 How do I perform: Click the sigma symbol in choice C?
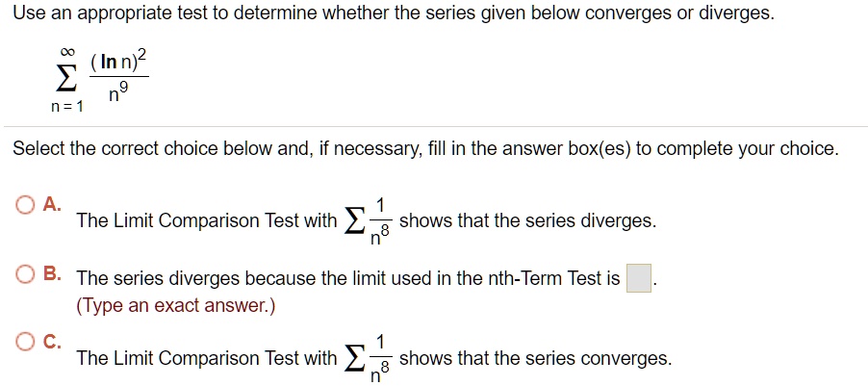click(354, 358)
